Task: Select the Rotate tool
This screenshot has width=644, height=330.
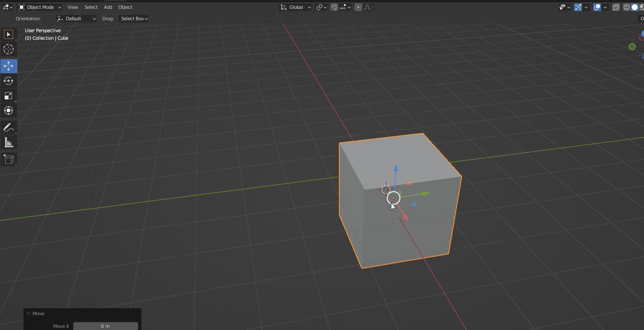Action: coord(8,81)
